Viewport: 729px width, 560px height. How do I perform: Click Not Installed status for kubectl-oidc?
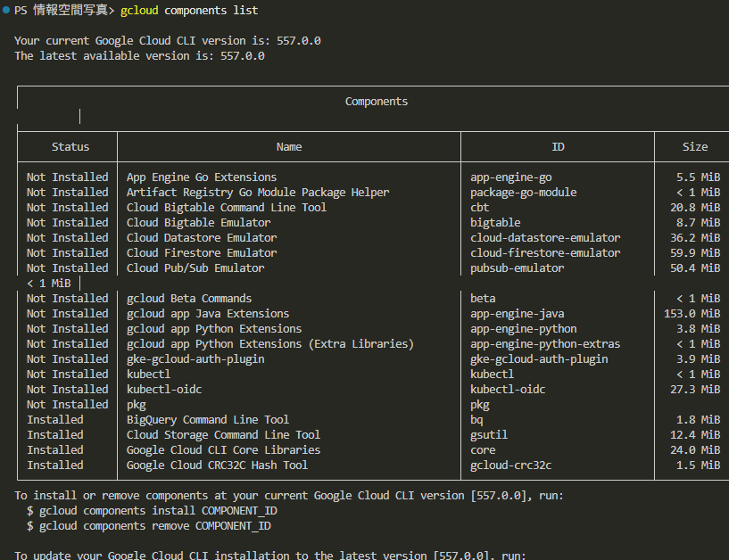pyautogui.click(x=67, y=389)
